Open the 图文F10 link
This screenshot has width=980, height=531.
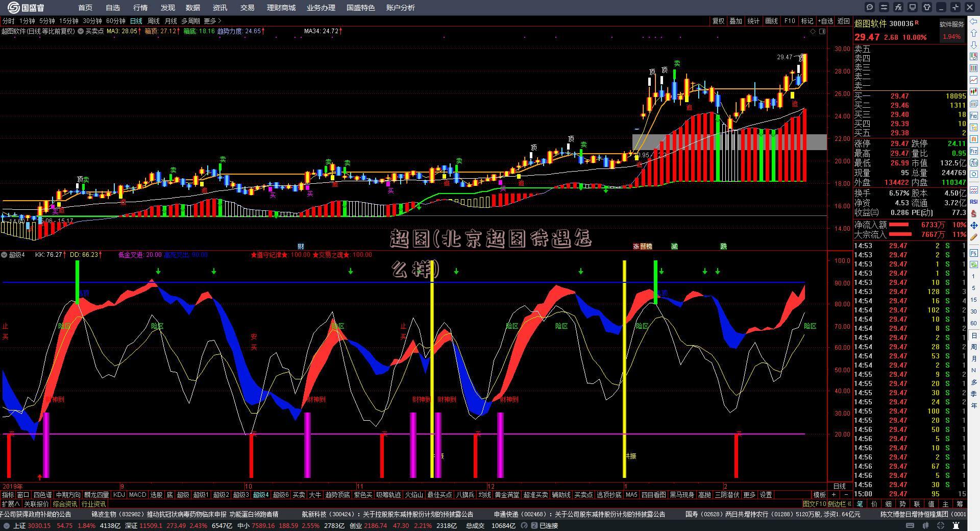pos(814,504)
